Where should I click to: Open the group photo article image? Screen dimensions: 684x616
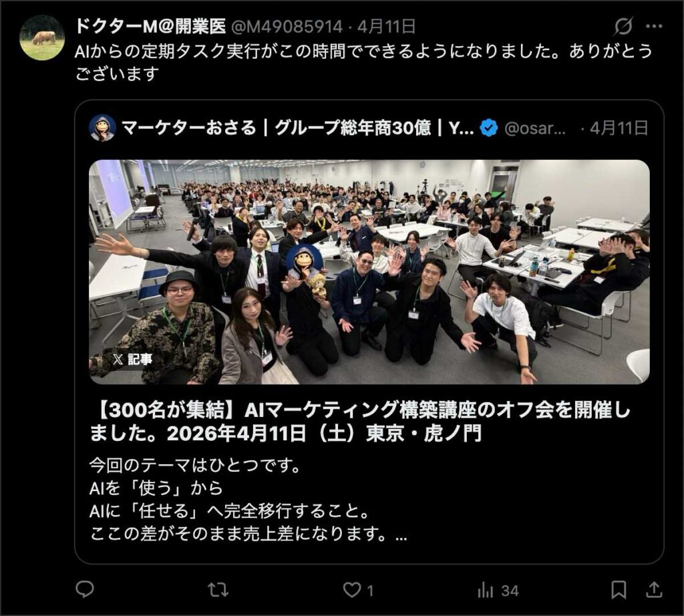pyautogui.click(x=369, y=272)
